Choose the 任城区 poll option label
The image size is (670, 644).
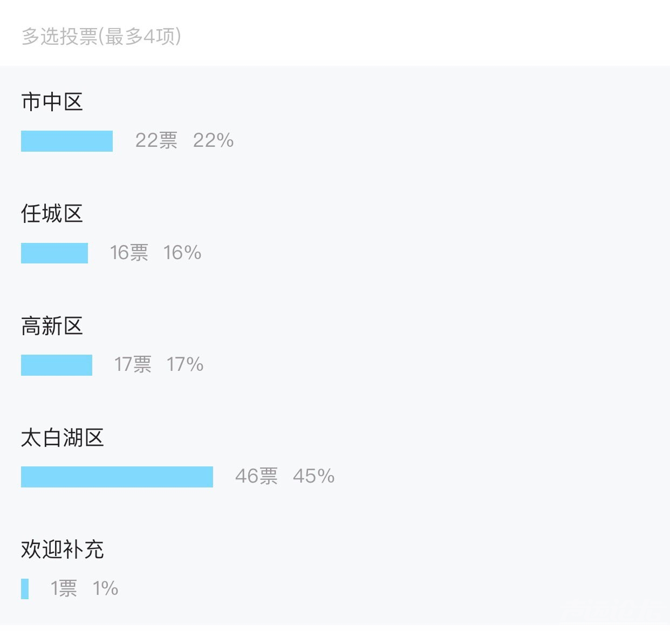[52, 214]
